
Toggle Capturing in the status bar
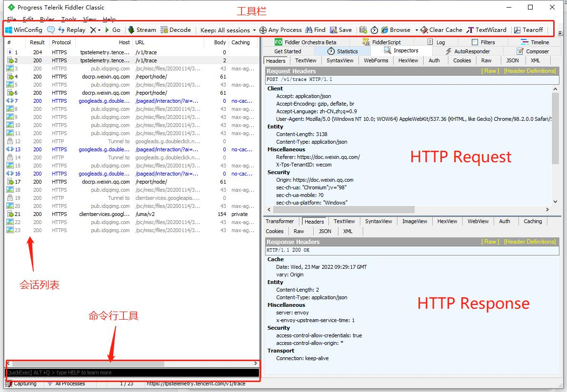21,384
